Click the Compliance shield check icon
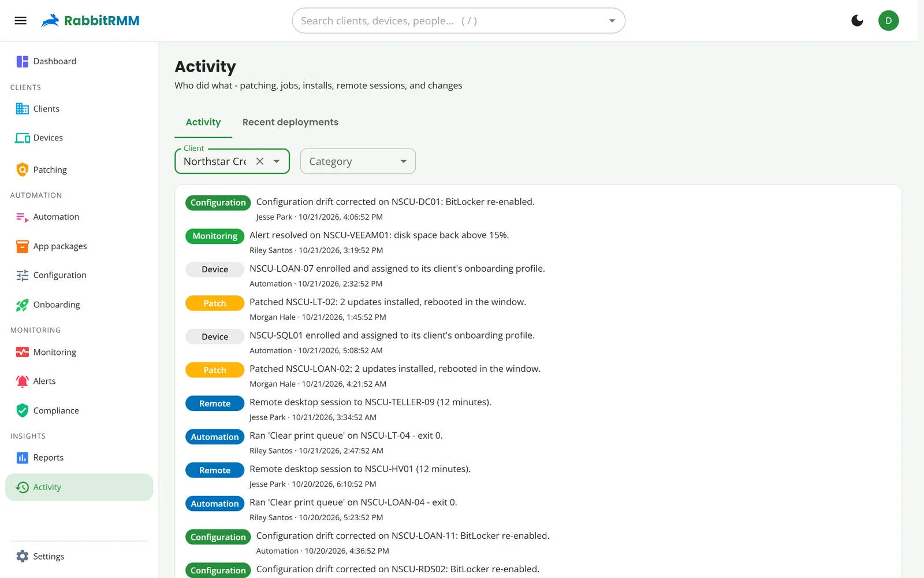Screen dimensions: 924x578 point(23,410)
